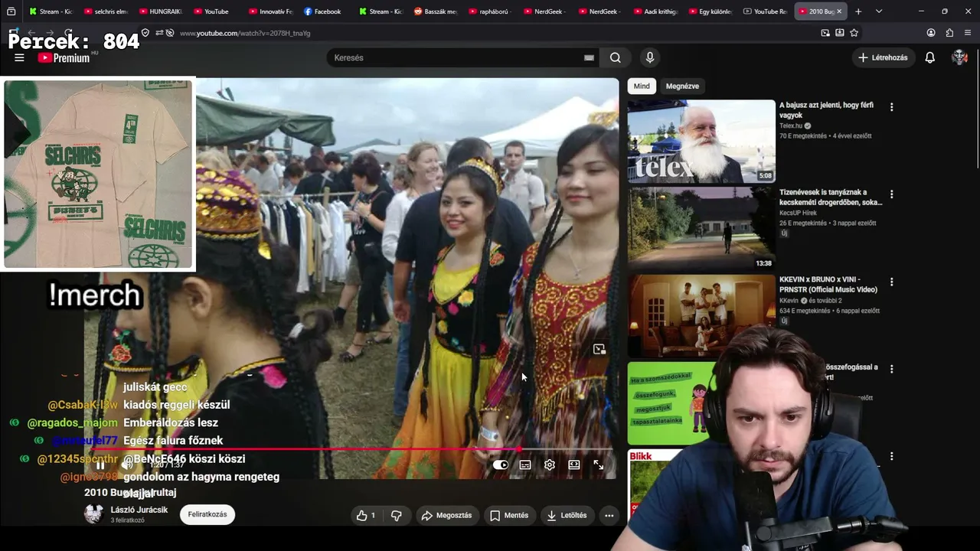Click the address bar URL
This screenshot has height=551, width=980.
coord(245,33)
